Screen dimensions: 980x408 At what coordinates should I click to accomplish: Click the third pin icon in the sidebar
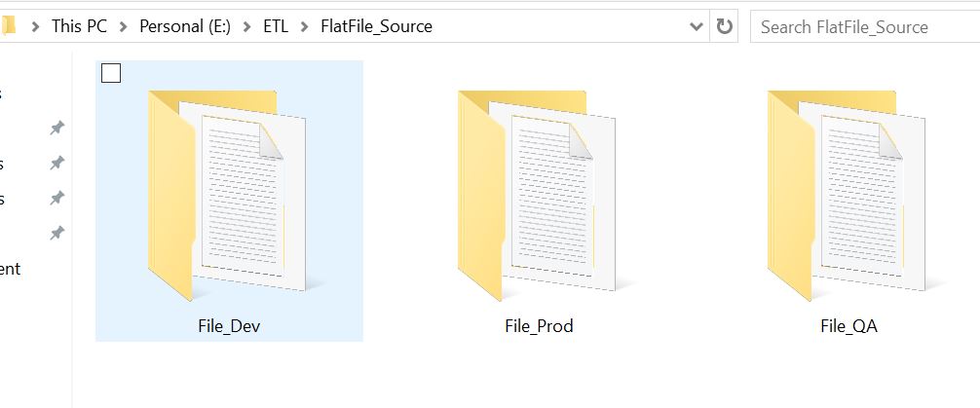(x=57, y=198)
